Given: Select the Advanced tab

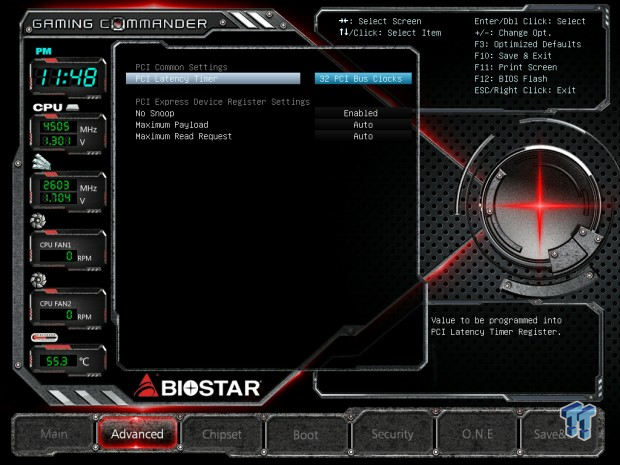Looking at the screenshot, I should tap(137, 434).
